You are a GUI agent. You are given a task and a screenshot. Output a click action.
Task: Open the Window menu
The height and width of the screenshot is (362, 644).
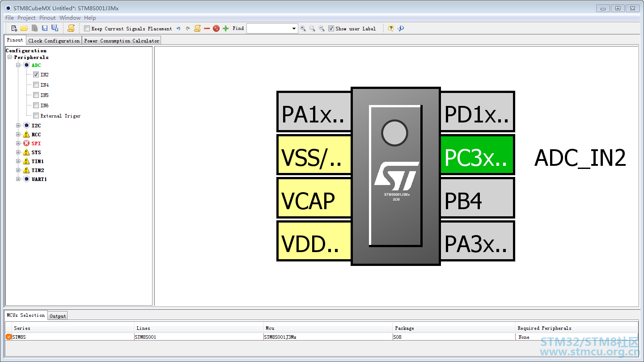[70, 18]
